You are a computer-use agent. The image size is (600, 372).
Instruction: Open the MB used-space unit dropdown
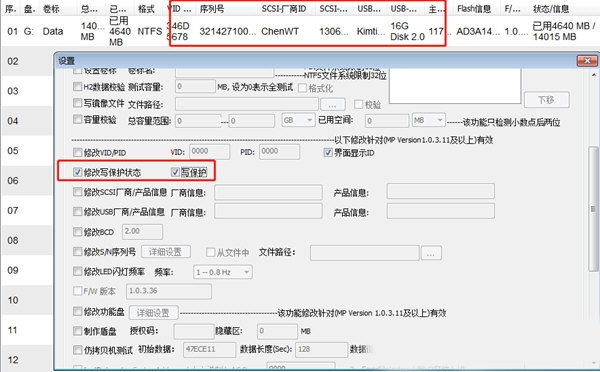pos(429,120)
